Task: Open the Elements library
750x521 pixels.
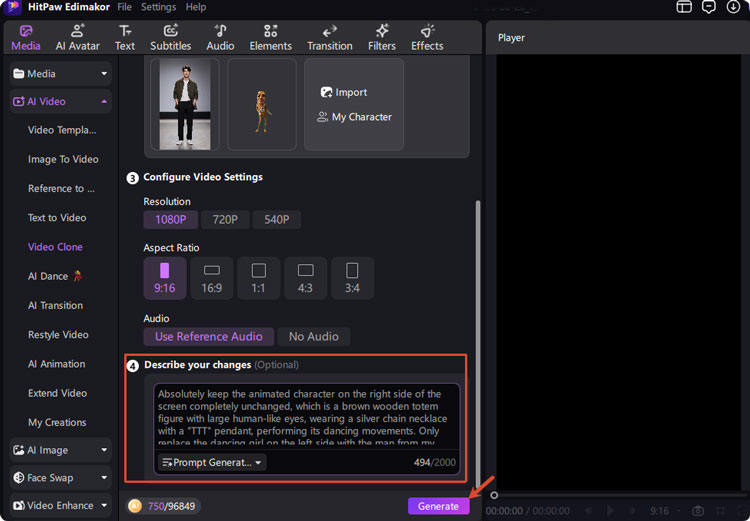Action: [x=270, y=38]
